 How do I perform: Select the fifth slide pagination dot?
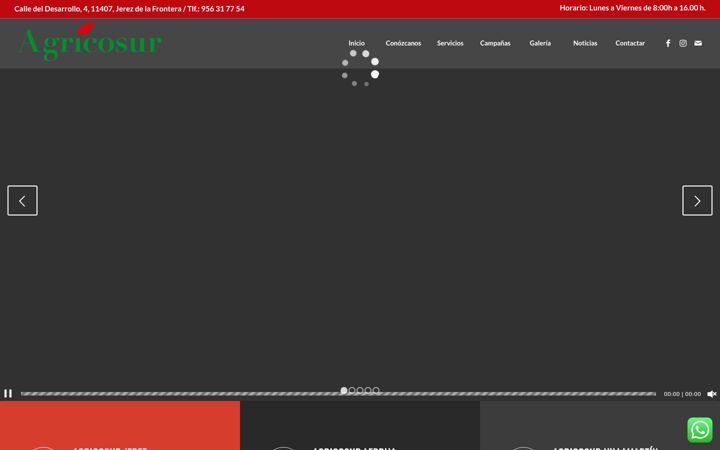point(376,390)
